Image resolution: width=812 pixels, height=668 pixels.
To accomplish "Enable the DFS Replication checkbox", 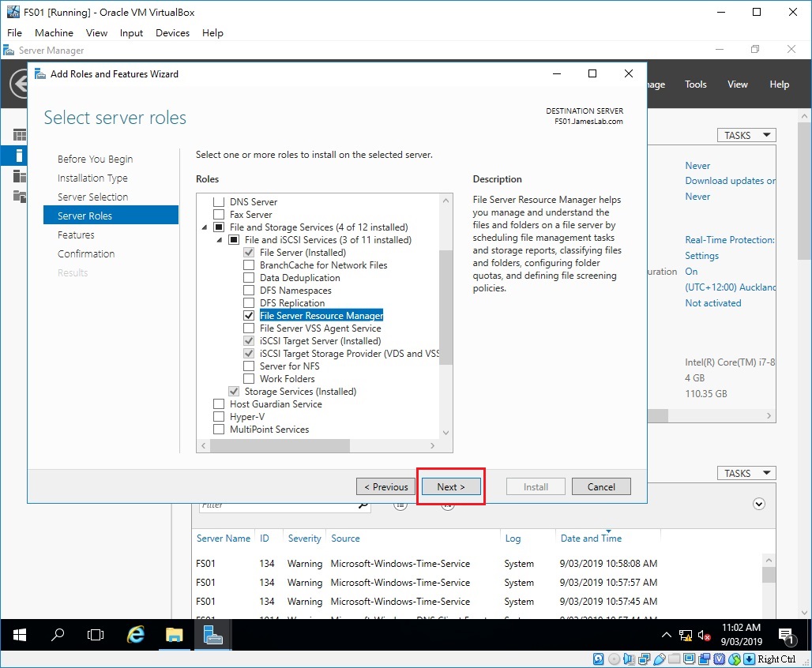I will (249, 303).
